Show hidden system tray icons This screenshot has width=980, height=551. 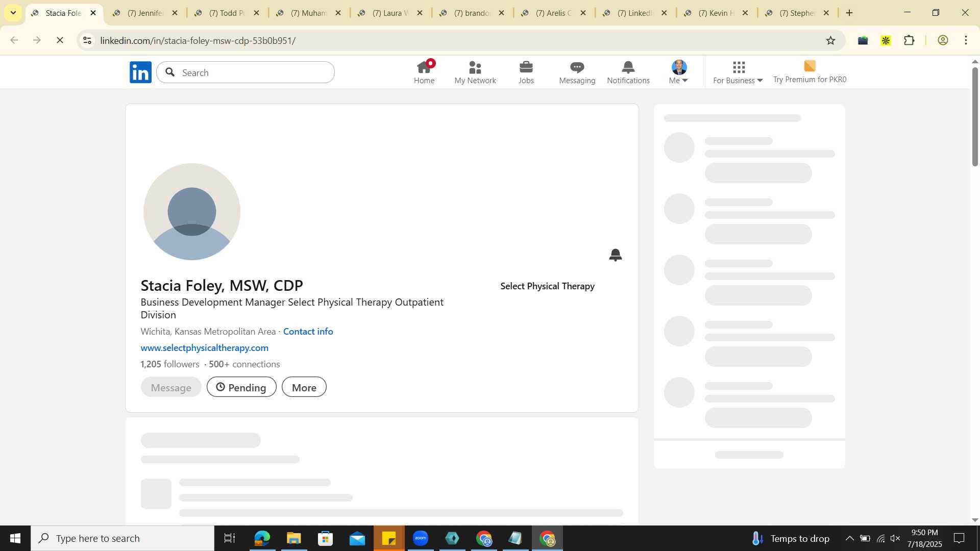coord(849,538)
